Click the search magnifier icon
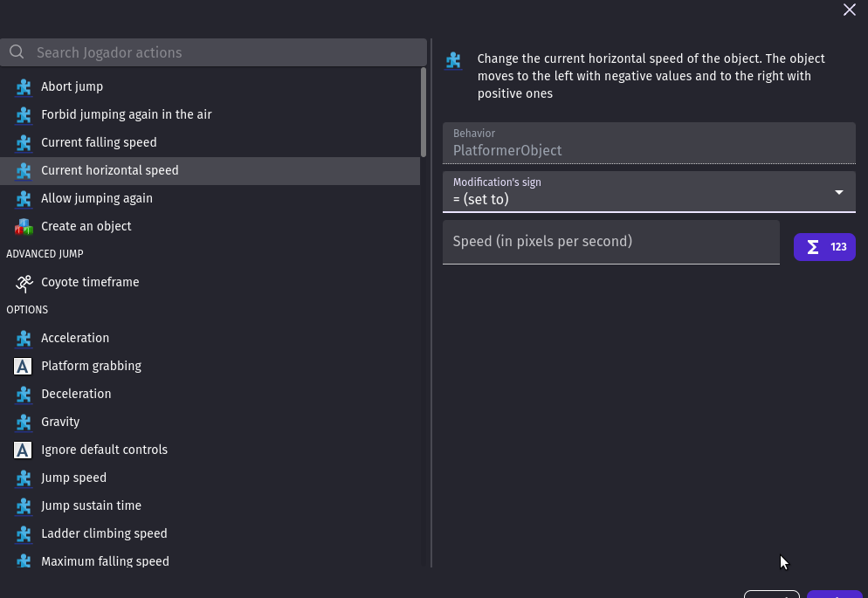 pyautogui.click(x=17, y=52)
